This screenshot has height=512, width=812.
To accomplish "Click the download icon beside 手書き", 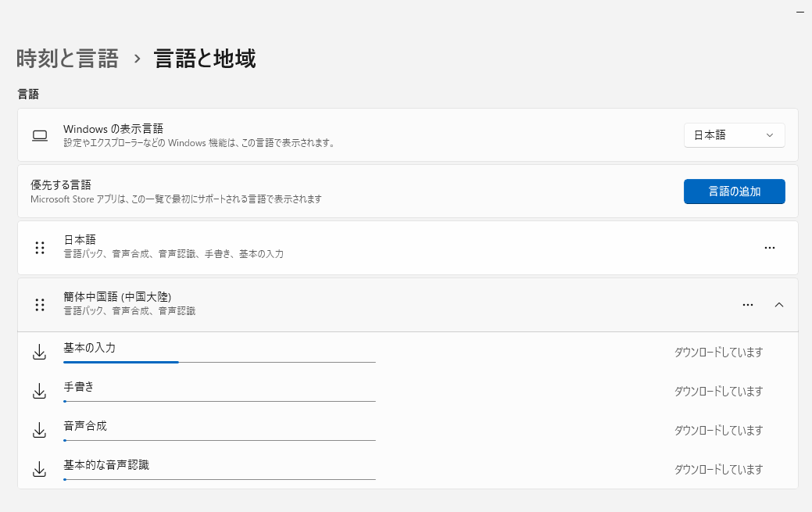I will [x=39, y=391].
